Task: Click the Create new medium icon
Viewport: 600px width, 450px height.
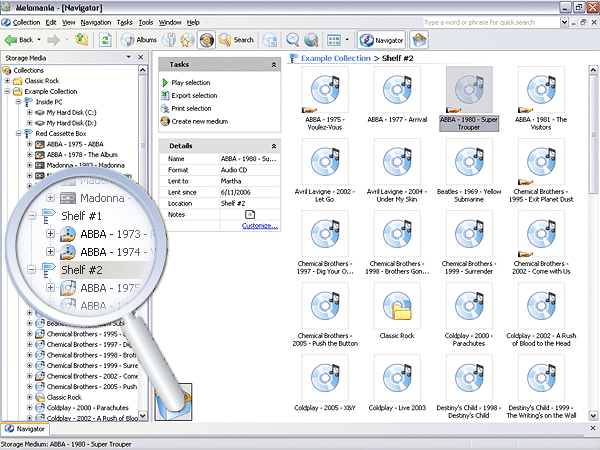Action: point(164,121)
